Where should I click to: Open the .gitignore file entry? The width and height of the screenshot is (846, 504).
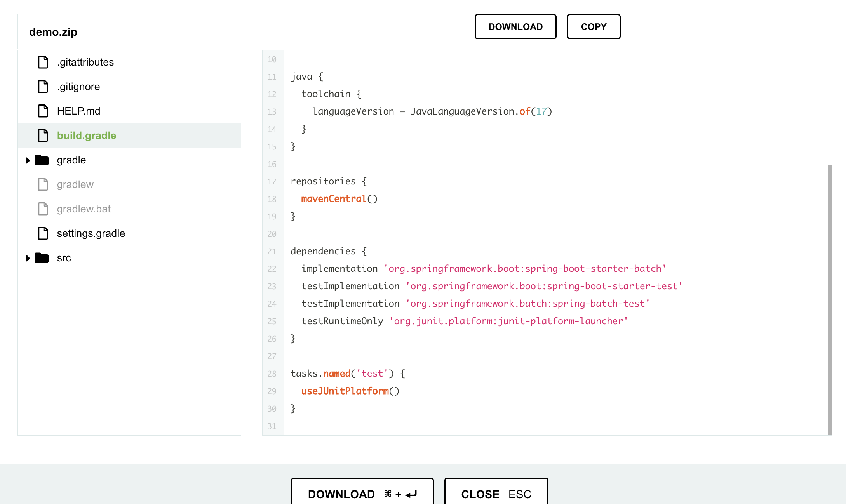(78, 87)
